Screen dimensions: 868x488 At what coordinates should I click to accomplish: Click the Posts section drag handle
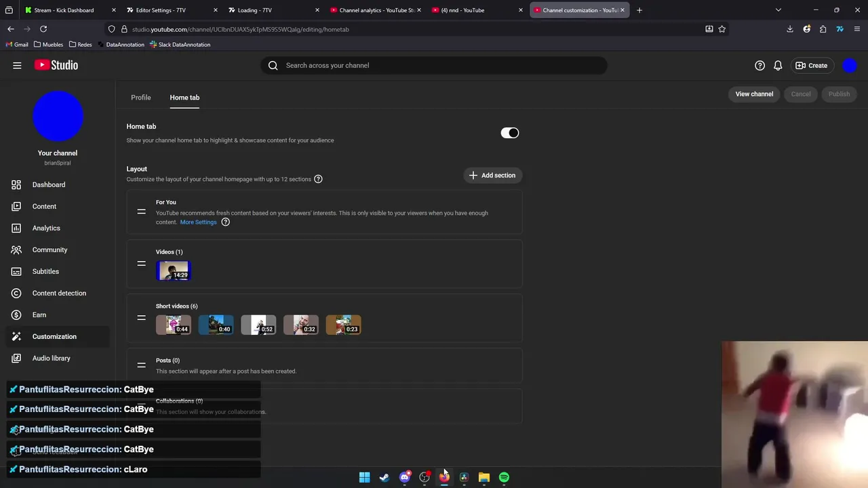point(141,365)
